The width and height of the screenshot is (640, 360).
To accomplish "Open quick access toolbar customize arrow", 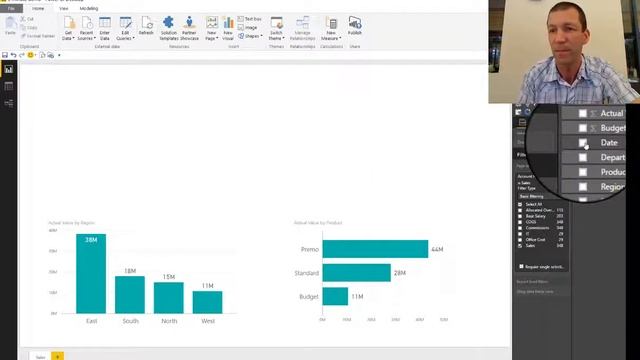I will [59, 55].
